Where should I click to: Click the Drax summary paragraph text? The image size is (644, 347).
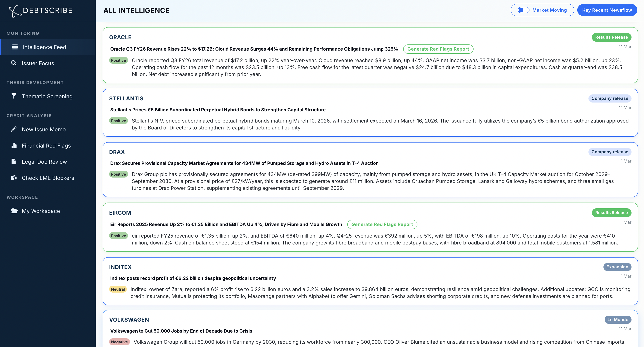(373, 181)
